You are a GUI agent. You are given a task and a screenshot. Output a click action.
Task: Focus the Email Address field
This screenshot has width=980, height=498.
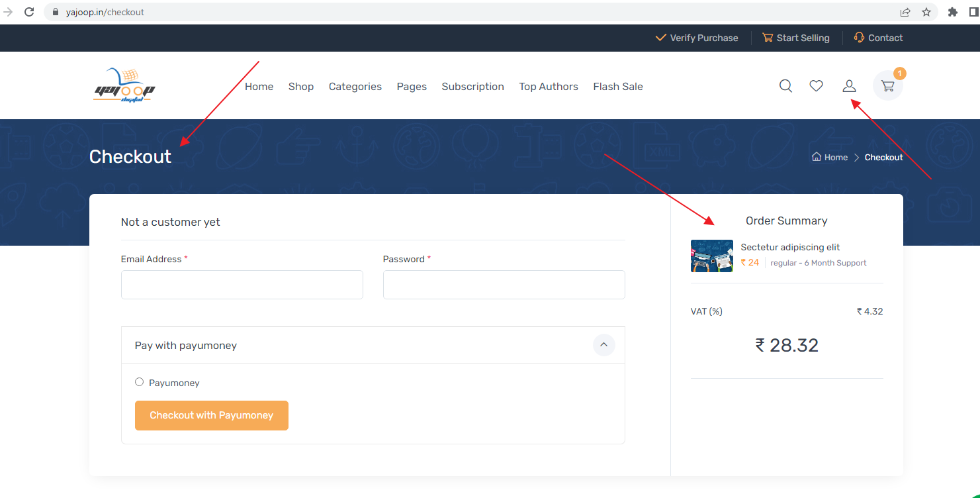(x=242, y=285)
